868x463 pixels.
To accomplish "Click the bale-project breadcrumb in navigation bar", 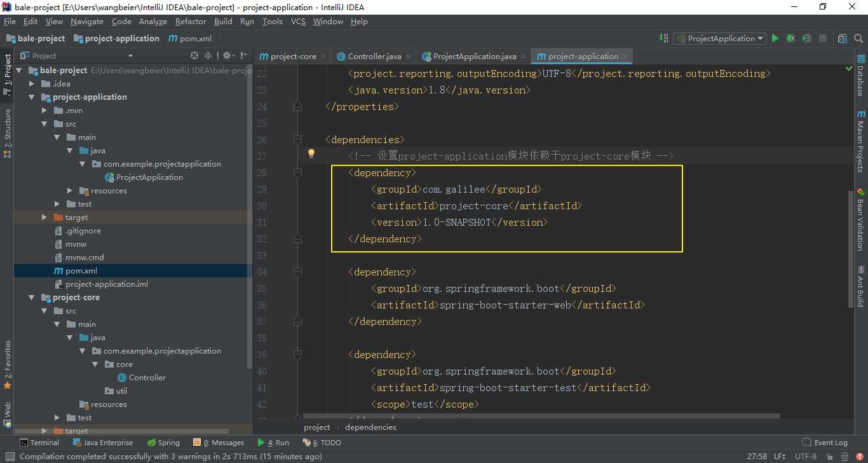I will click(36, 39).
